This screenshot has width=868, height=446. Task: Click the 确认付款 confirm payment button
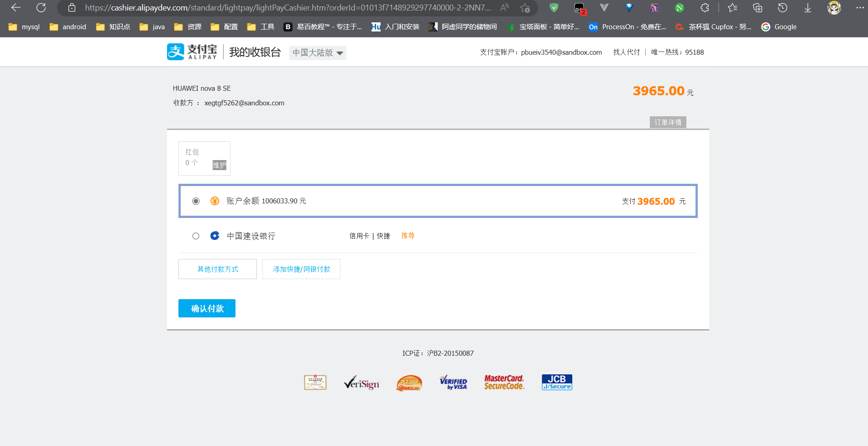207,308
